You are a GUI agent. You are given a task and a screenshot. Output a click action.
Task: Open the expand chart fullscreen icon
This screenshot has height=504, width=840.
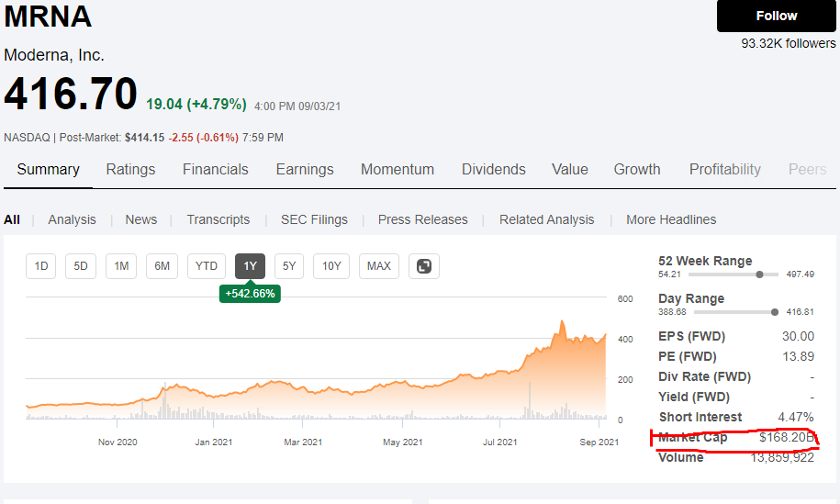coord(424,266)
